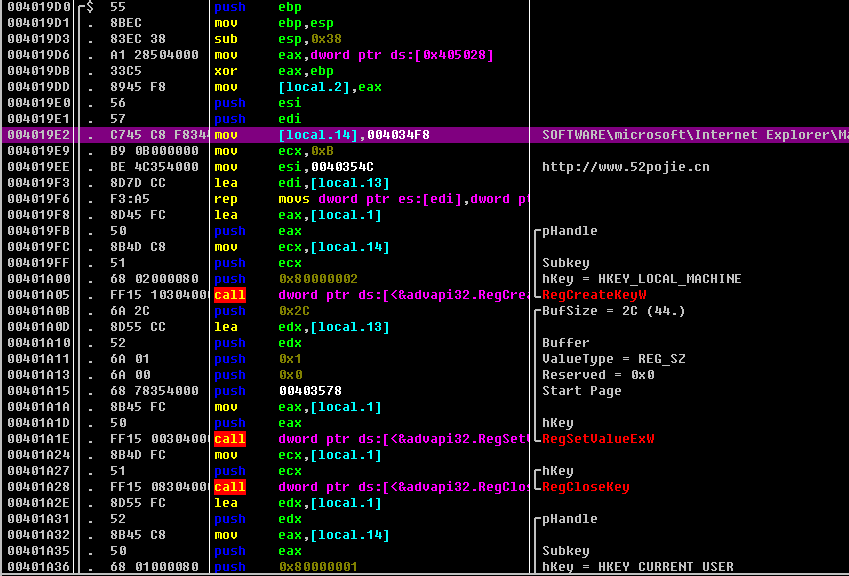This screenshot has width=849, height=576.
Task: Click address 004019D0 at function start
Action: [38, 7]
